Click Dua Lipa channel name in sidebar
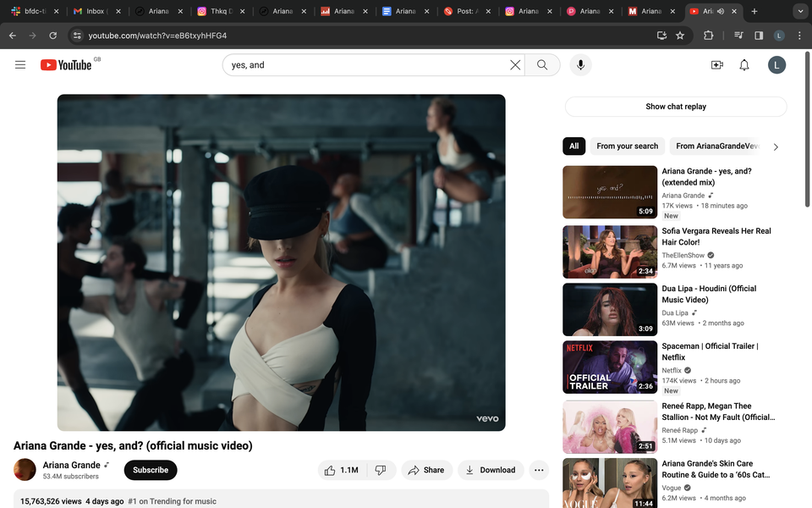Image resolution: width=812 pixels, height=508 pixels. click(x=675, y=312)
